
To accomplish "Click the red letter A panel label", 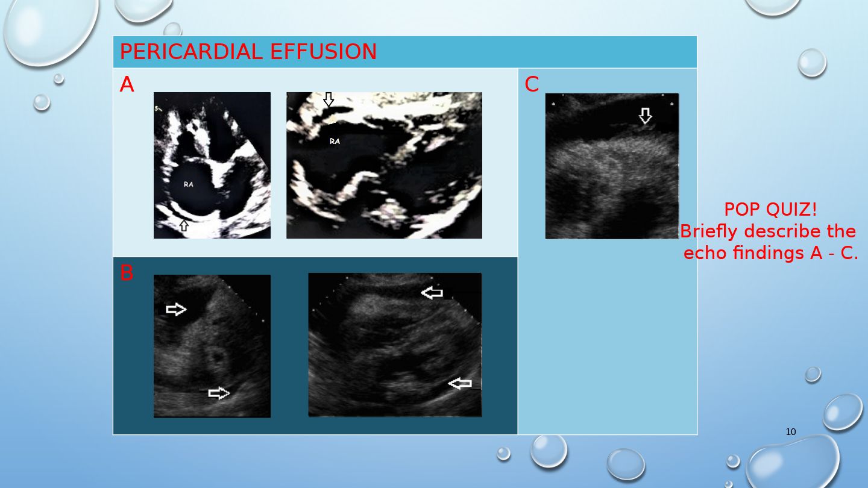I will coord(127,85).
